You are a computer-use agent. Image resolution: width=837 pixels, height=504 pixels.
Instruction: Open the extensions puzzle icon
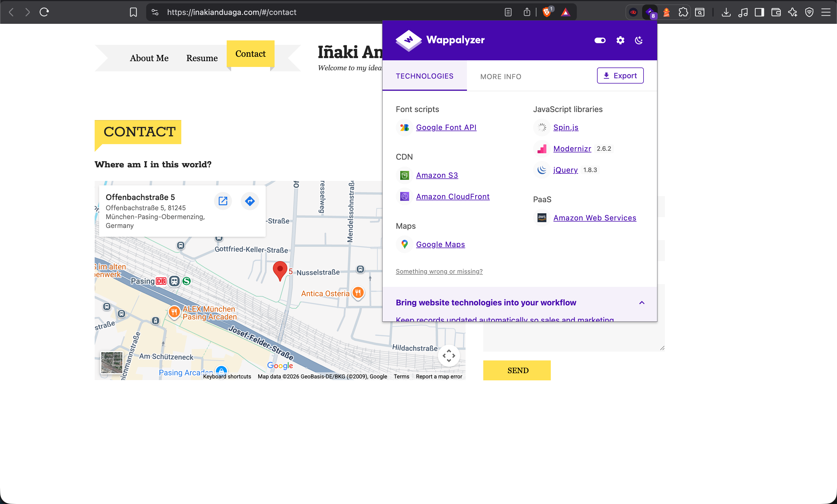coord(683,12)
